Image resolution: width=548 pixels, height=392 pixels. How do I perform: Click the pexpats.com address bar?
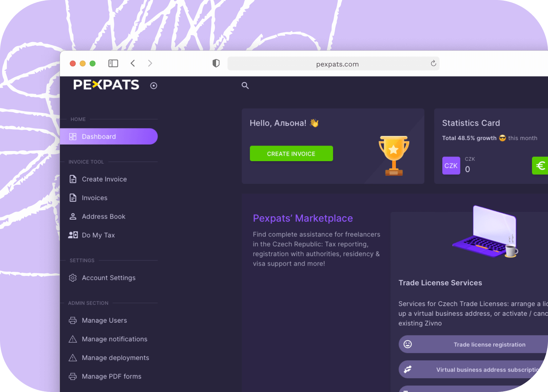[x=333, y=64]
